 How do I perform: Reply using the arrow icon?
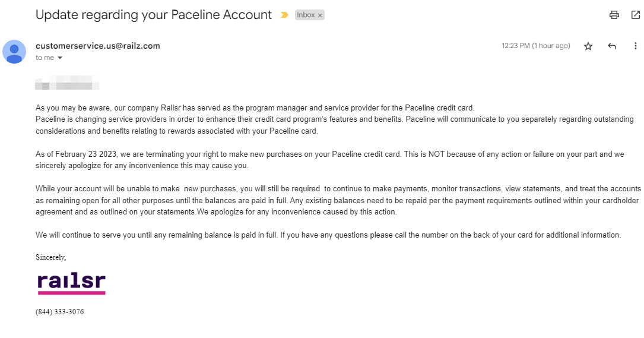pos(612,46)
